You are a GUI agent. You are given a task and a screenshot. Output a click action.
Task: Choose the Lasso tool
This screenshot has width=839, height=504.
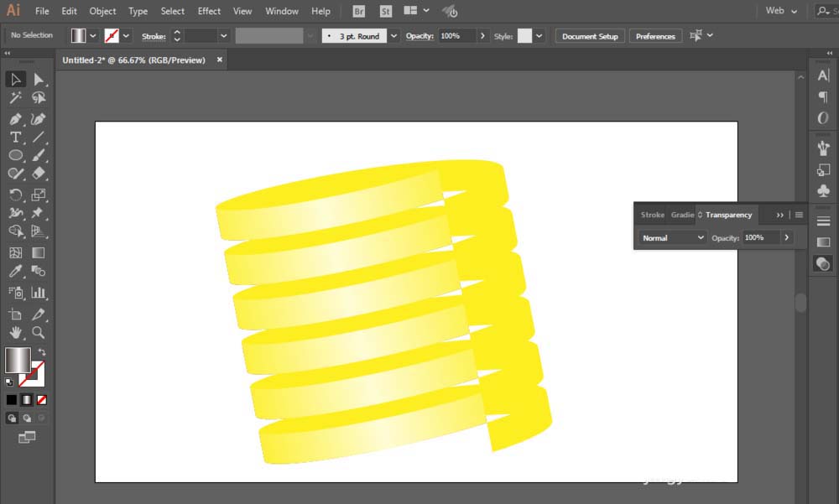tap(39, 98)
